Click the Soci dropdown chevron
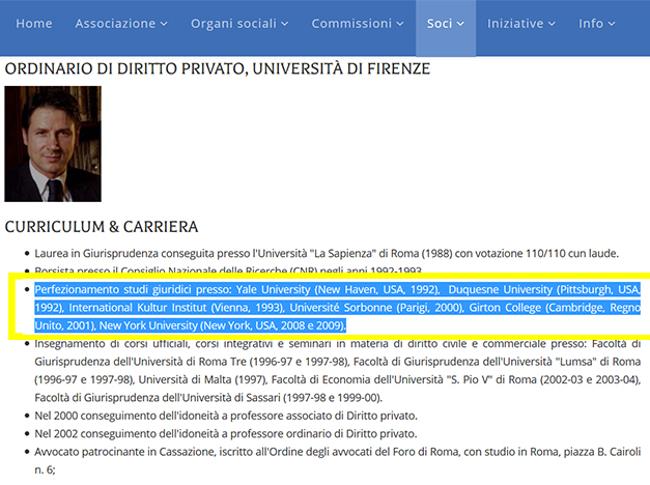 (461, 24)
